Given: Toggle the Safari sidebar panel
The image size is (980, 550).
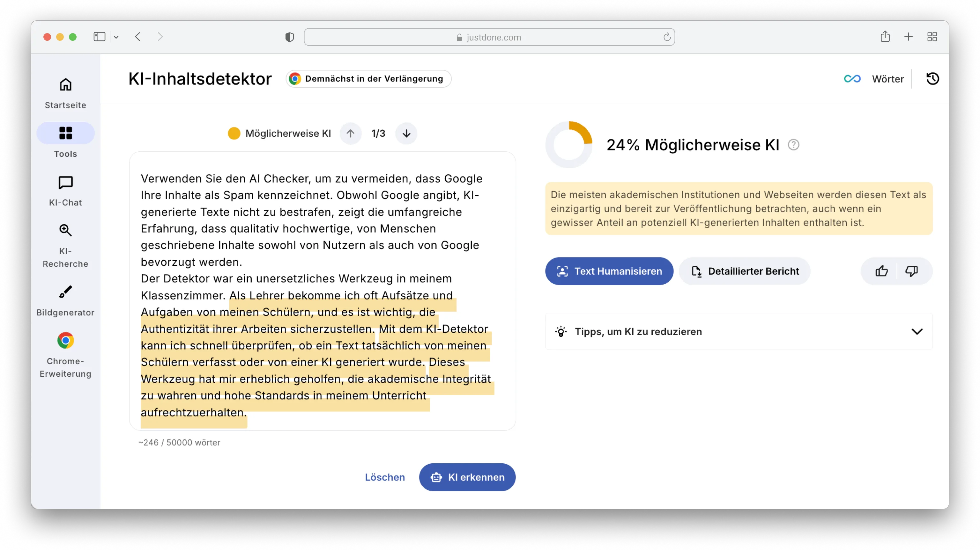Looking at the screenshot, I should [x=99, y=37].
